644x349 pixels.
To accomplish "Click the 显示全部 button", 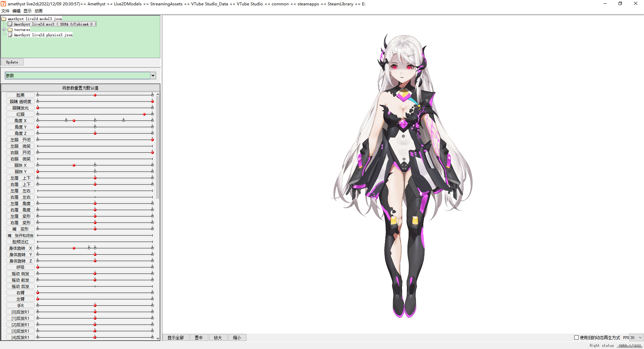I will pos(175,337).
